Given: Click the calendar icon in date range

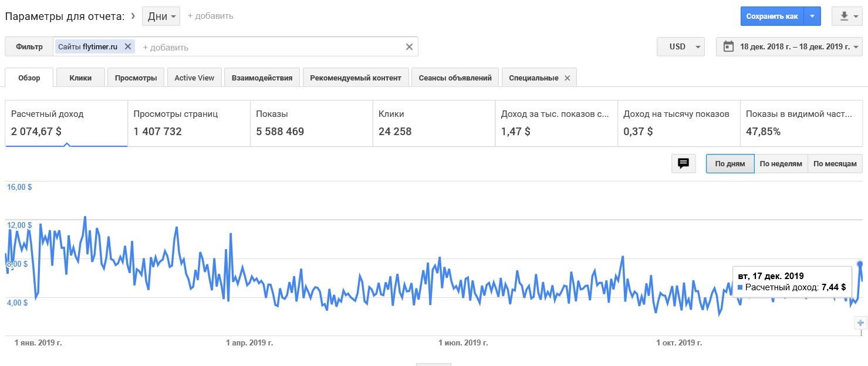Looking at the screenshot, I should click(x=728, y=46).
